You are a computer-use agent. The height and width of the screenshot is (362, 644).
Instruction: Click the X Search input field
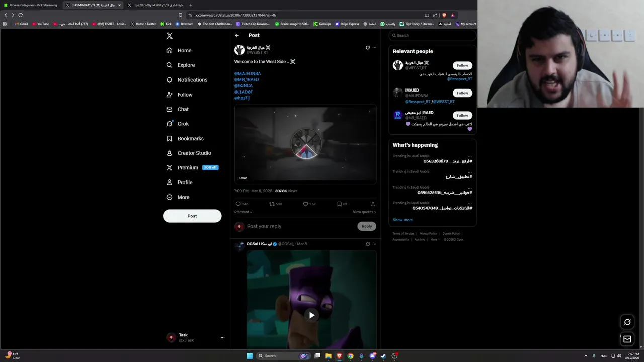point(433,36)
